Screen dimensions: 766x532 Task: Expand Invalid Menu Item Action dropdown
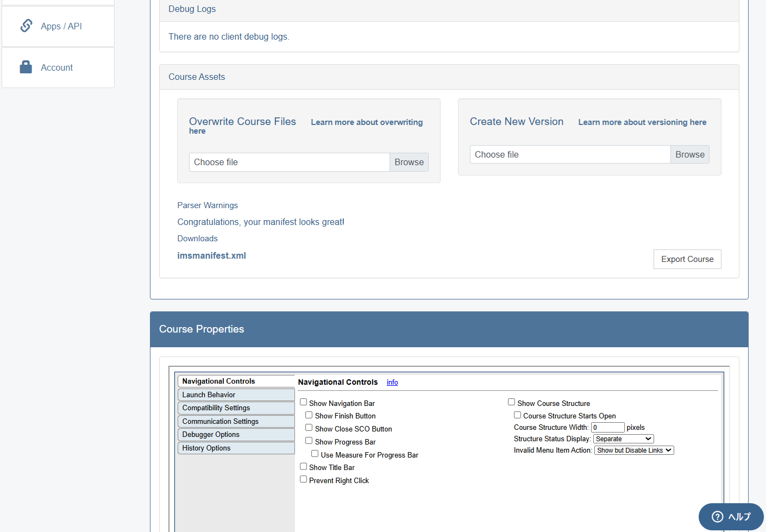coord(634,450)
